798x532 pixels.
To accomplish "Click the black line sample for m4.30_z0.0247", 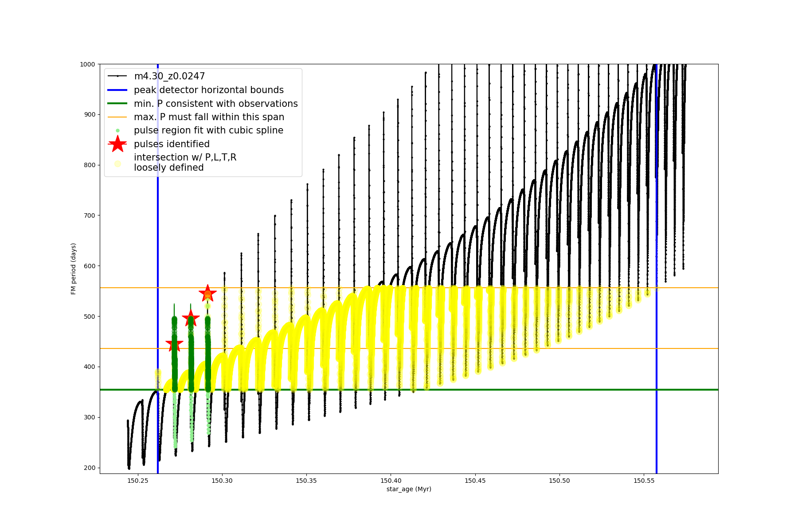I will (117, 76).
